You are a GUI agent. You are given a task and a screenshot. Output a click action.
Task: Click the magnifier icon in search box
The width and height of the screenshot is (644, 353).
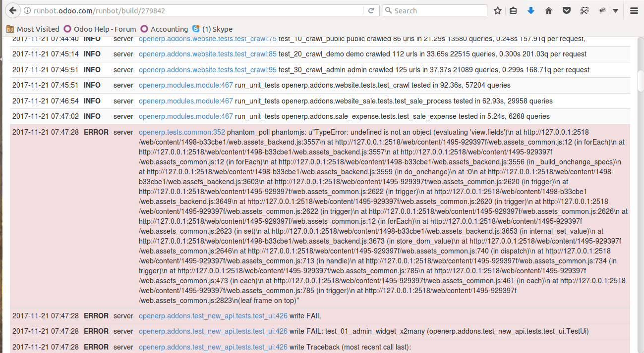click(x=389, y=10)
